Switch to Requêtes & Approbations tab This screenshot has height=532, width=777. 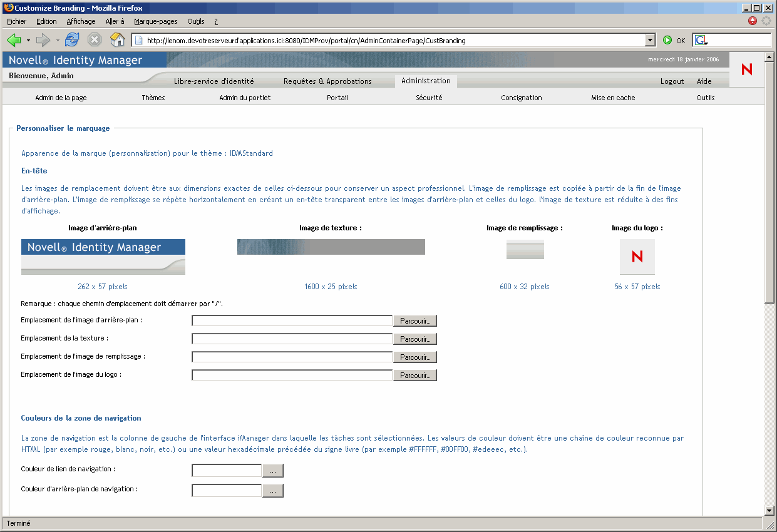327,81
